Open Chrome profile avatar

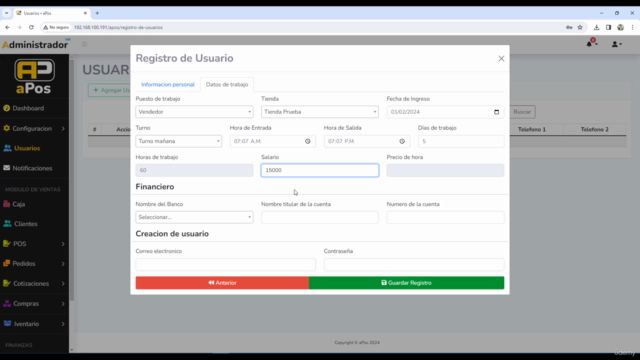[x=620, y=27]
